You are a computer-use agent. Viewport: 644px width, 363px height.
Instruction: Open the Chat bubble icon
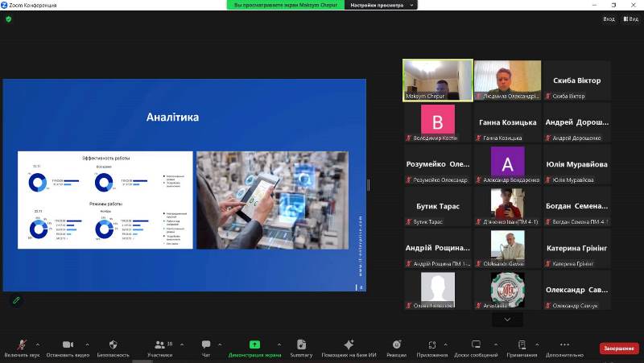pos(206,344)
